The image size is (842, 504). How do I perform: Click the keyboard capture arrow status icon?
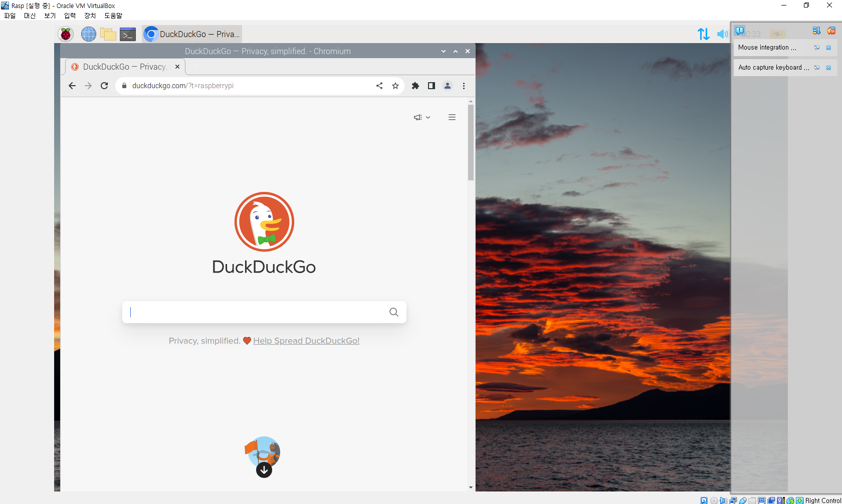[800, 500]
